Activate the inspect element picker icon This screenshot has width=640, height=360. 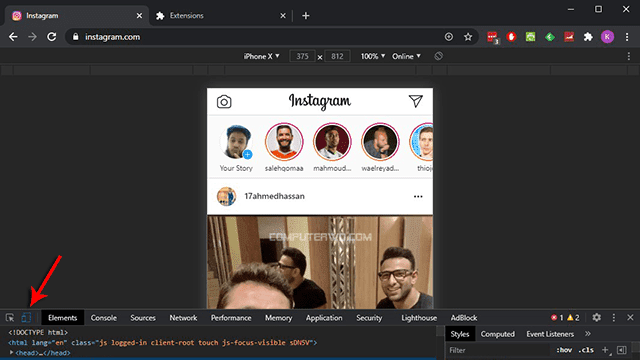(x=10, y=318)
